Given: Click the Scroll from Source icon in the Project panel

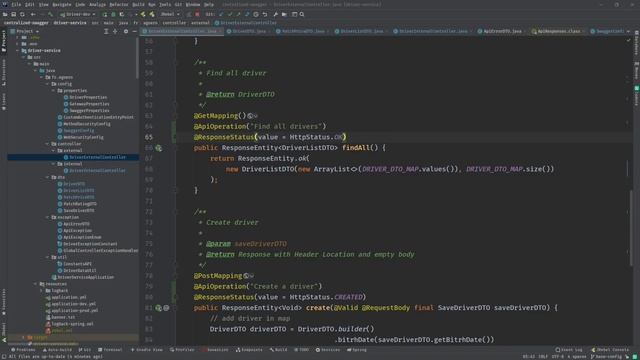Looking at the screenshot, I should (106, 31).
